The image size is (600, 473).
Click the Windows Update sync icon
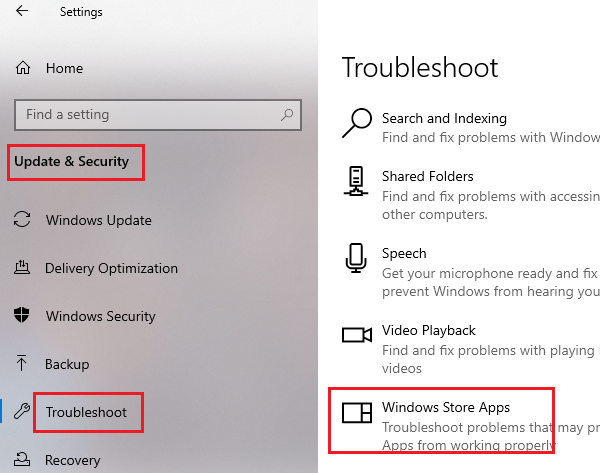point(23,220)
